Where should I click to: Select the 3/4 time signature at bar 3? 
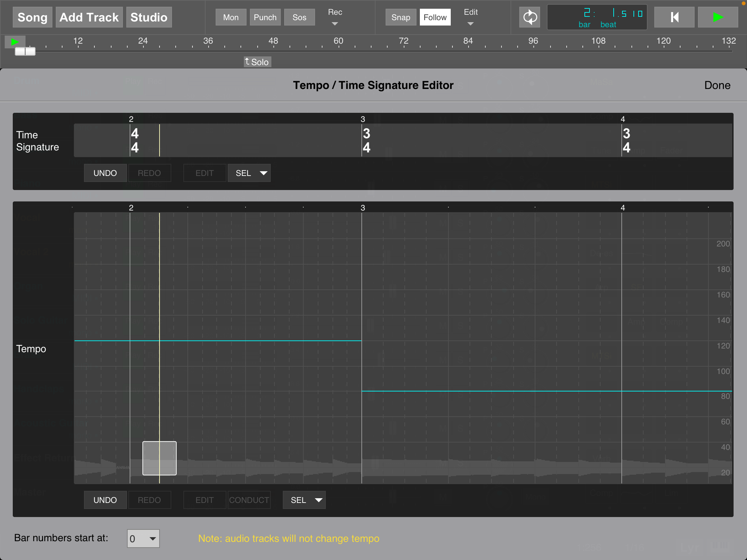point(366,140)
